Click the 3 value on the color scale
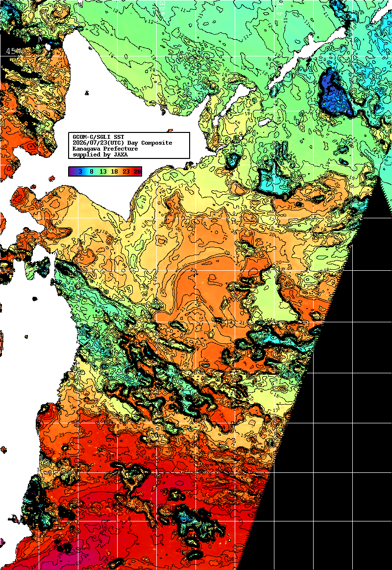The image size is (392, 570). point(80,172)
